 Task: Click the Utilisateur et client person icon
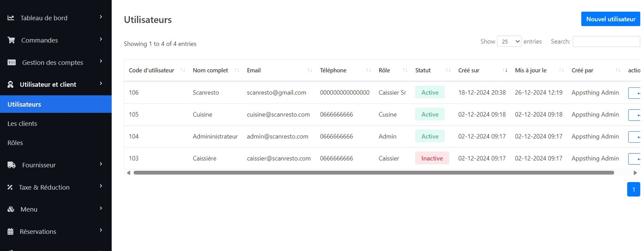point(10,85)
